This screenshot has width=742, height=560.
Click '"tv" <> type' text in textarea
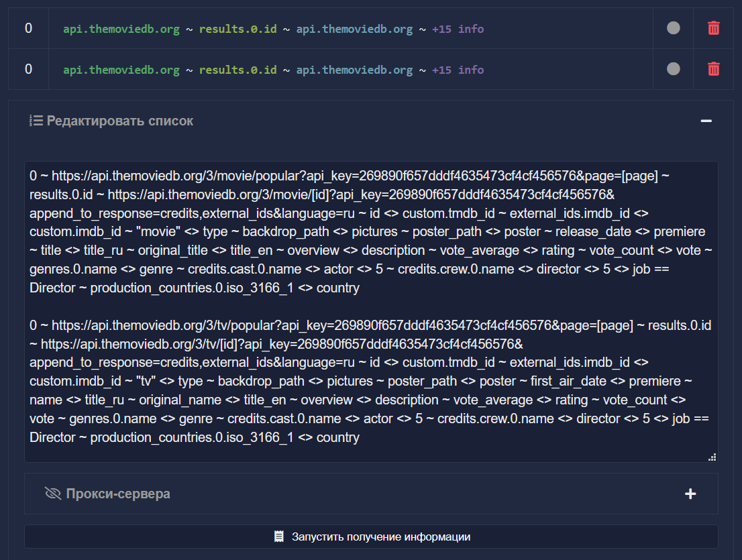(x=170, y=381)
